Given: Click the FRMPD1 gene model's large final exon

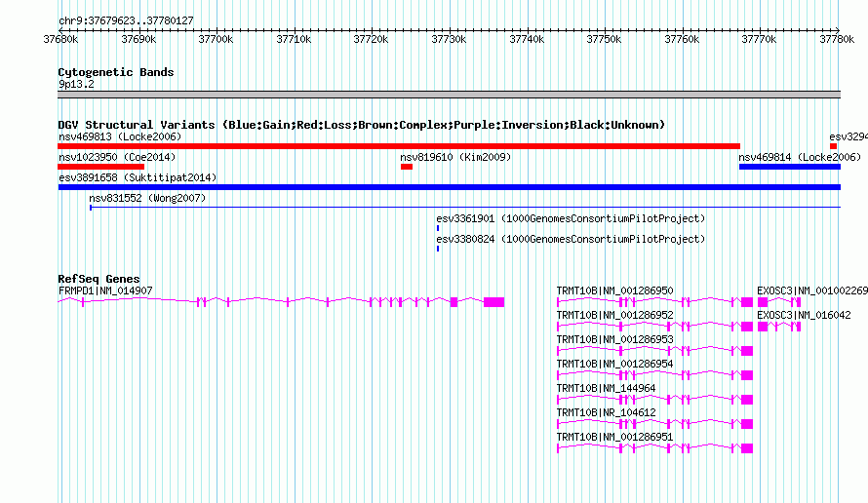Looking at the screenshot, I should tap(493, 302).
